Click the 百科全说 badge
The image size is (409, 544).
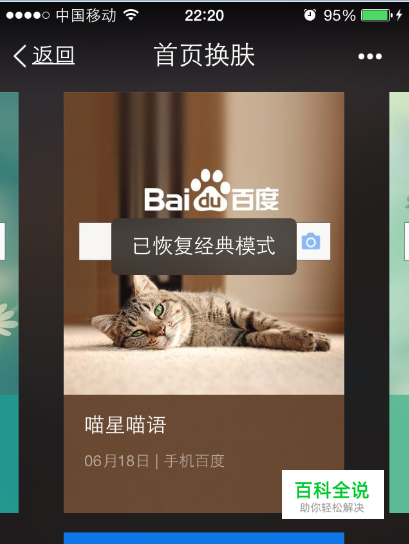pyautogui.click(x=333, y=494)
